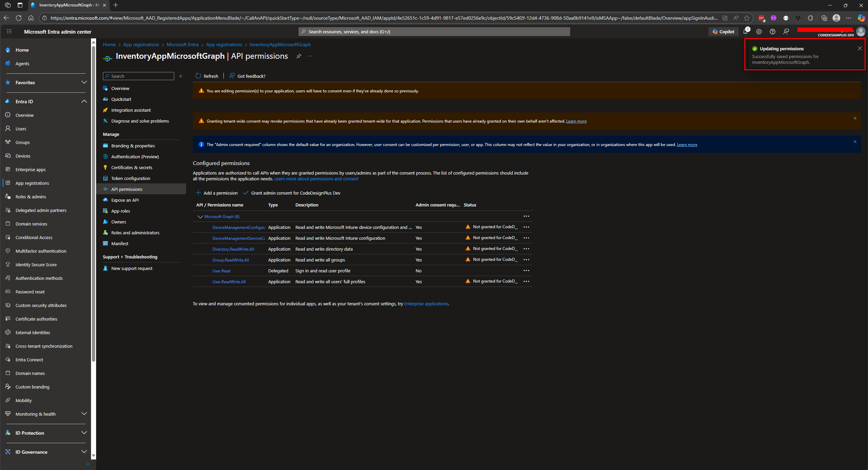Click Learn more in tenant-wide consent warning
Image resolution: width=868 pixels, height=470 pixels.
(576, 121)
